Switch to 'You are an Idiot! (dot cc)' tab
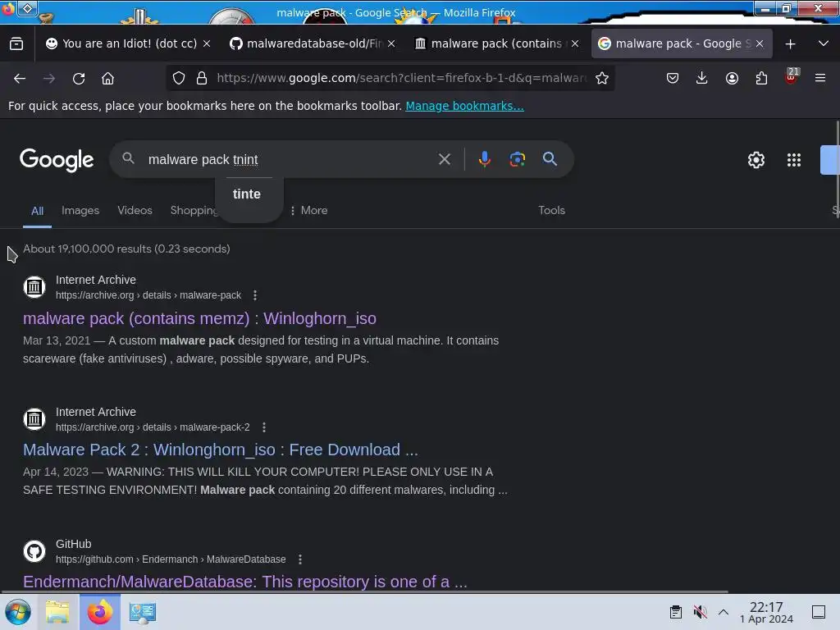The height and width of the screenshot is (630, 840). [121, 43]
